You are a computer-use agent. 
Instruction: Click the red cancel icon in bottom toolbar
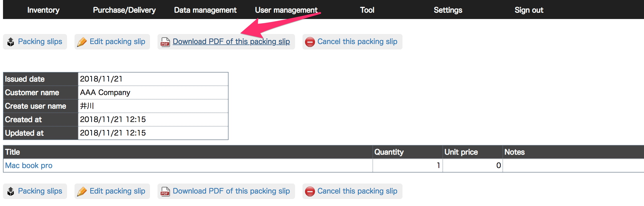(310, 191)
